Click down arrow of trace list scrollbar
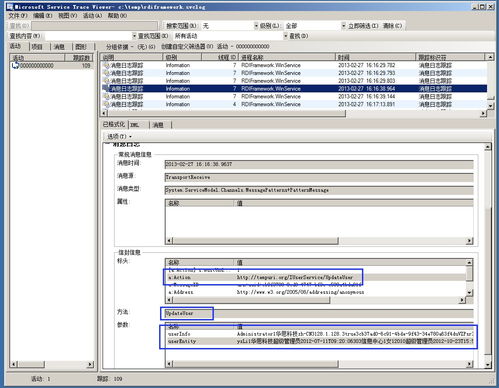499x388 pixels. coord(490,105)
